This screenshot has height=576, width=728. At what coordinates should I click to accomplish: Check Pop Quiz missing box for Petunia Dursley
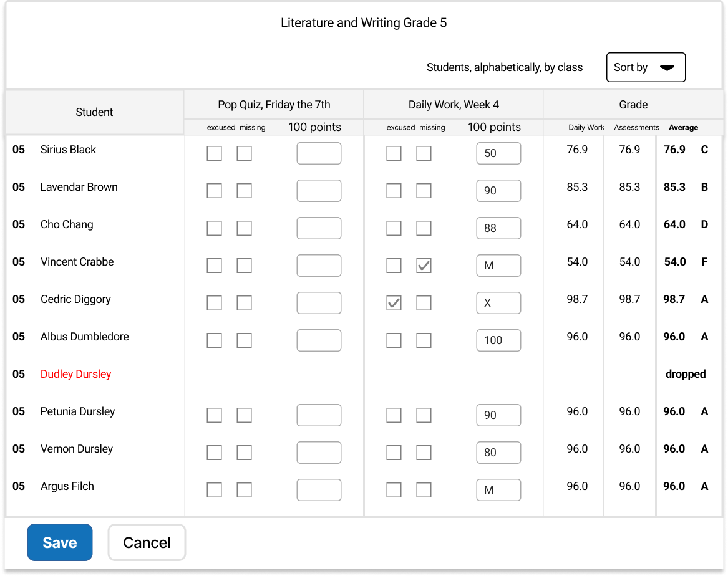pyautogui.click(x=244, y=415)
